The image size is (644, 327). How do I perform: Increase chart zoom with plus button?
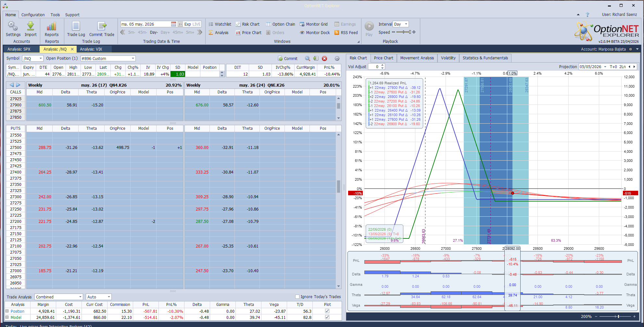(x=634, y=316)
